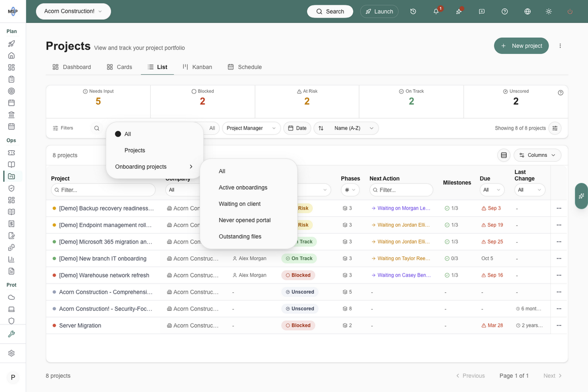588x392 pixels.
Task: Open the laptop icon under Prot
Action: click(x=11, y=309)
